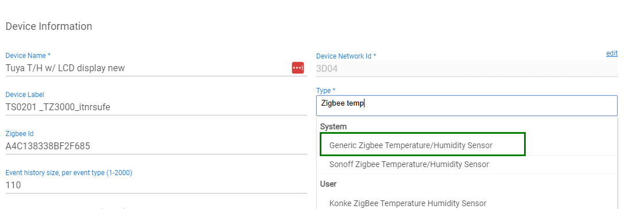Click the System group header in list
This screenshot has width=644, height=209.
tap(333, 126)
